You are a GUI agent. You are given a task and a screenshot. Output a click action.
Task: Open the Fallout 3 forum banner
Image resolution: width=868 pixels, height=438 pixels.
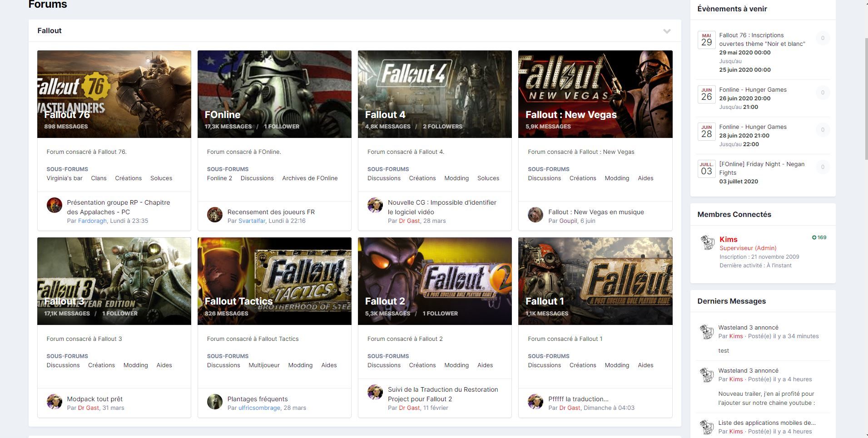pos(114,281)
